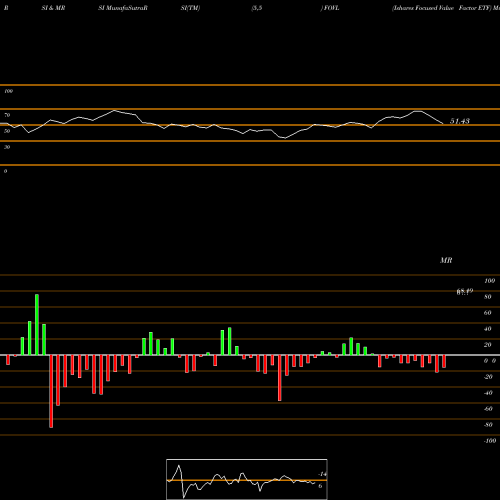This screenshot has width=500, height=500.
Task: Click the '(5,5' parameter text in header
Action: [x=257, y=8]
